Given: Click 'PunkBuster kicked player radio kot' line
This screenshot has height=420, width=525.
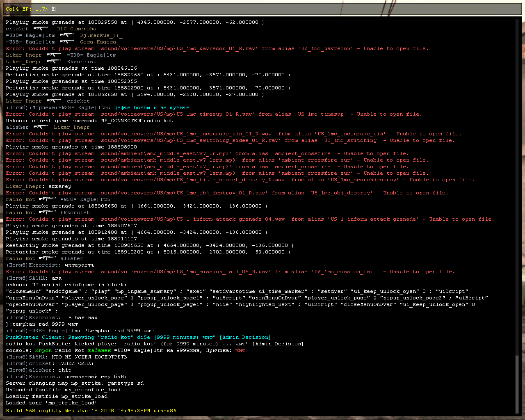Looking at the screenshot, I should (x=155, y=344).
